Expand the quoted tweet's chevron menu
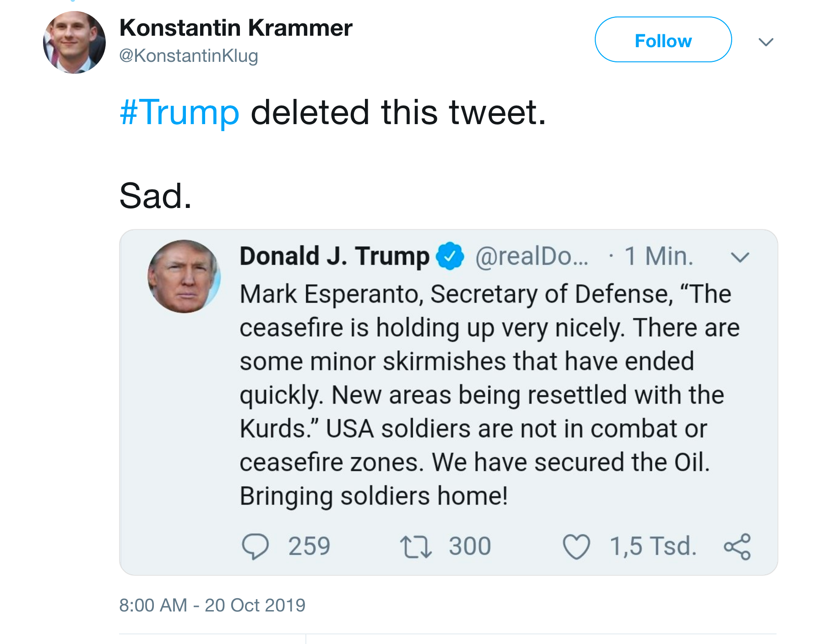This screenshot has width=826, height=644. pos(740,257)
